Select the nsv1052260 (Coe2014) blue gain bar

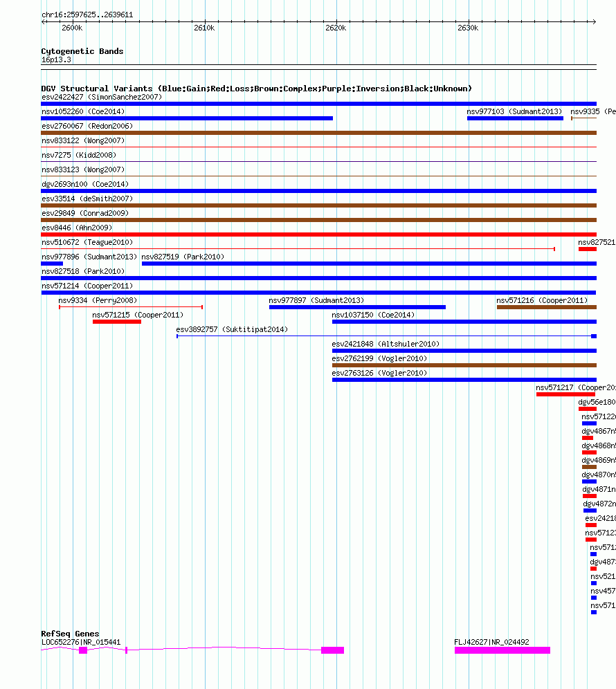click(187, 118)
